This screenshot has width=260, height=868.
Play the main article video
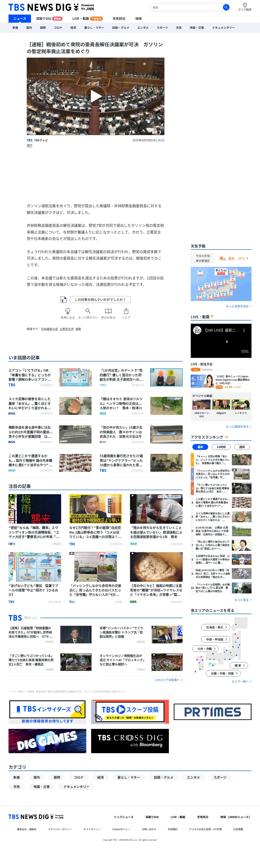pyautogui.click(x=96, y=96)
